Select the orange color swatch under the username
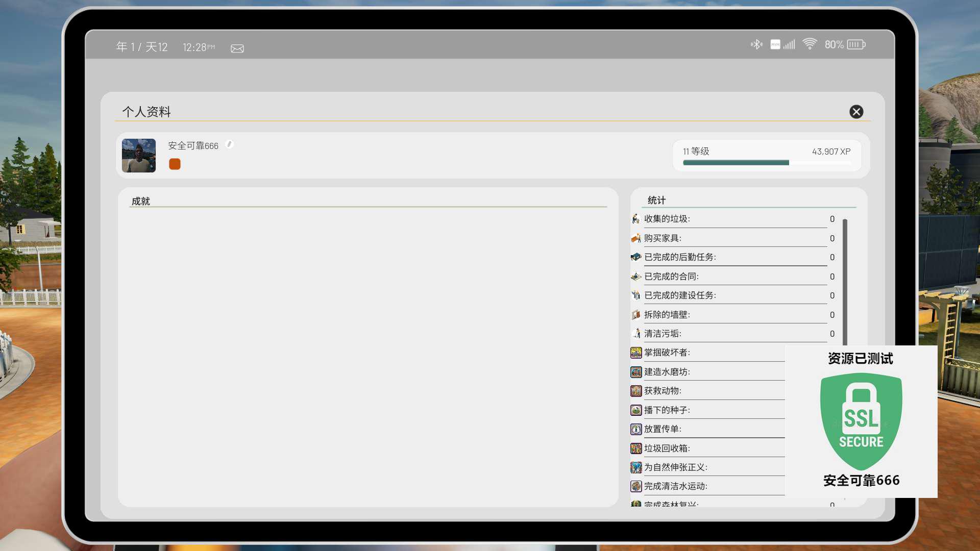The height and width of the screenshot is (551, 980). tap(175, 164)
